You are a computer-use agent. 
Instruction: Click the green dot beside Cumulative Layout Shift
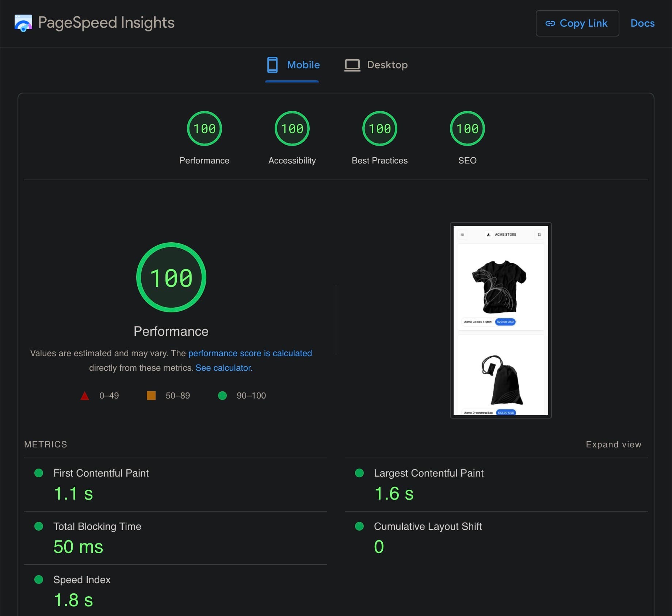point(359,527)
